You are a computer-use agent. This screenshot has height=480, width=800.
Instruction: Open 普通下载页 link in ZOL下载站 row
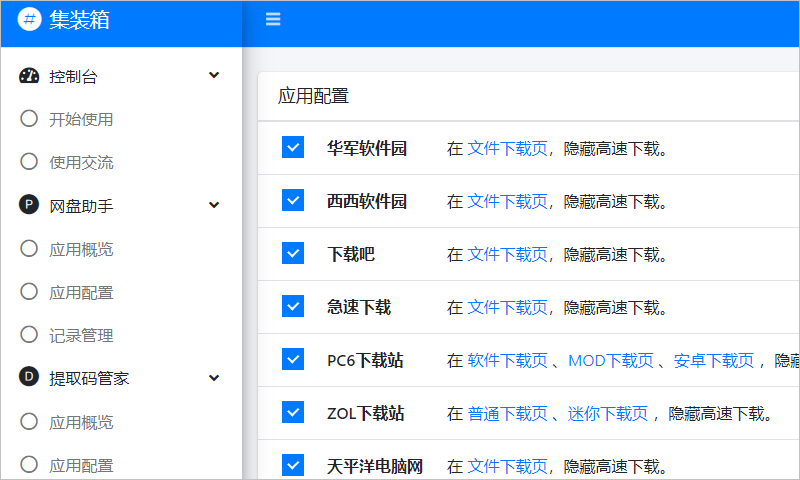point(507,414)
